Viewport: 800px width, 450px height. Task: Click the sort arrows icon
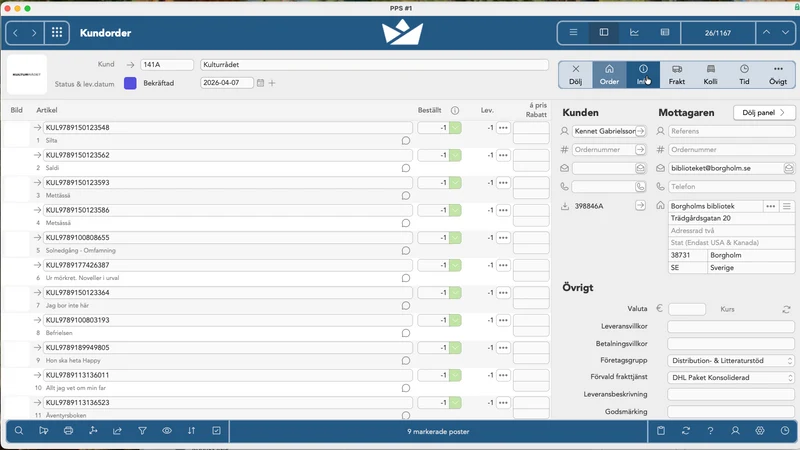[x=191, y=431]
